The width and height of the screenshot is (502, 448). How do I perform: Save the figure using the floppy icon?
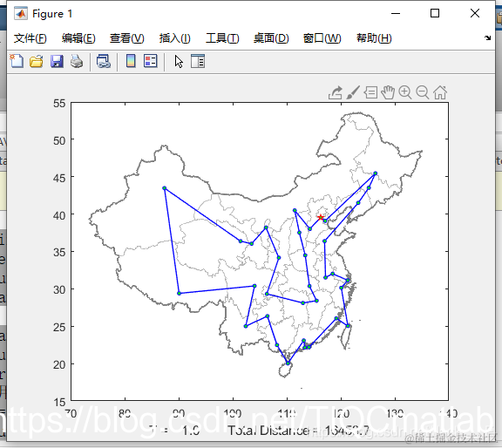point(57,61)
